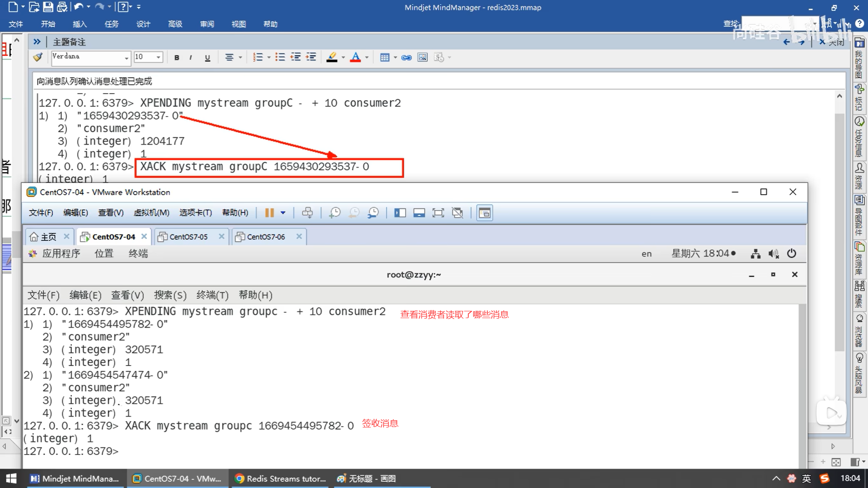Send Ctrl+Alt+Del to virtual machine
Viewport: 868px width, 488px height.
tap(307, 213)
